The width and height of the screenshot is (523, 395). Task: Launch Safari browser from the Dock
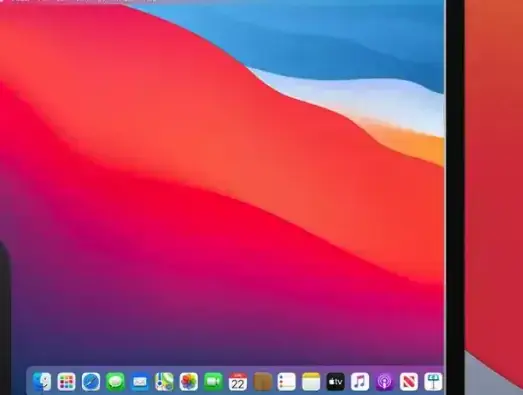(91, 381)
